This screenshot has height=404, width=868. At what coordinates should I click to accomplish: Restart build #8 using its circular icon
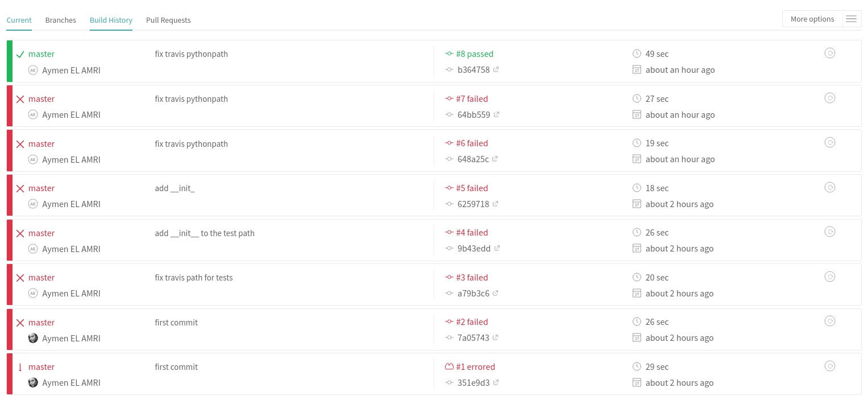point(829,53)
